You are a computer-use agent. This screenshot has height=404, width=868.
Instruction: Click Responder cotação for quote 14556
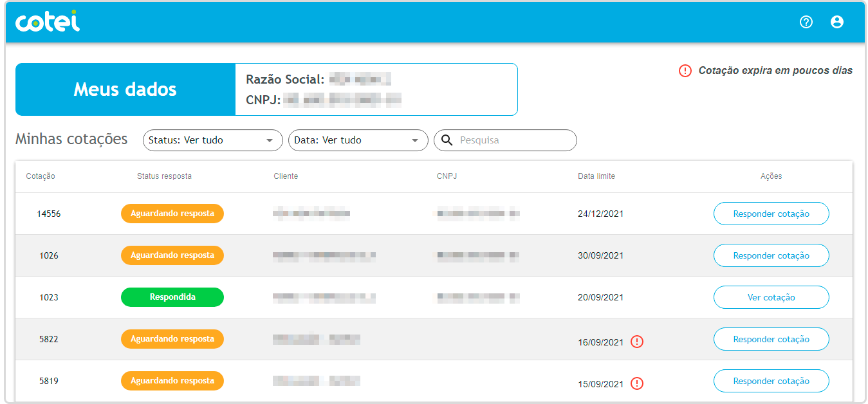(771, 214)
